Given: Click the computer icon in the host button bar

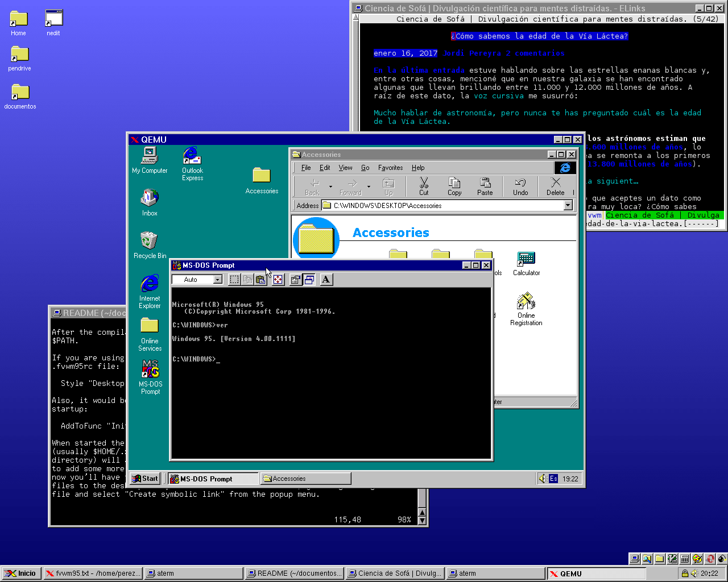Looking at the screenshot, I should pyautogui.click(x=635, y=559).
